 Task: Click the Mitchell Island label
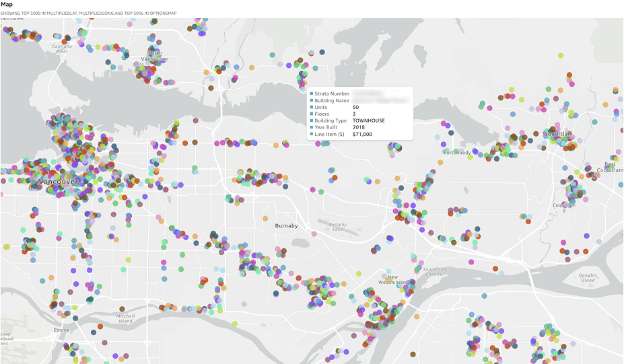coord(125,318)
